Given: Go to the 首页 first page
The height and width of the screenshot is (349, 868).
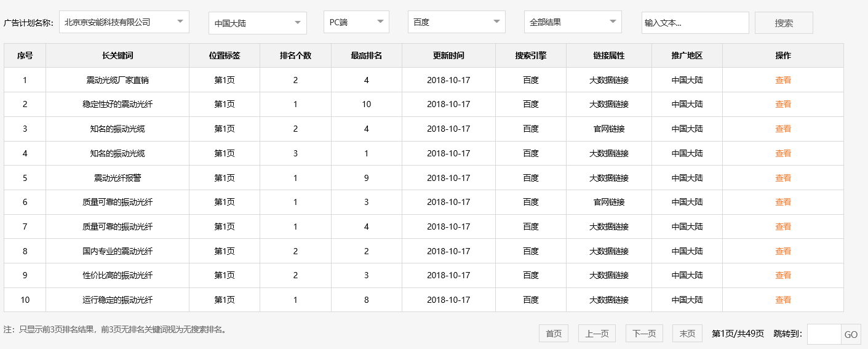Looking at the screenshot, I should (x=554, y=334).
